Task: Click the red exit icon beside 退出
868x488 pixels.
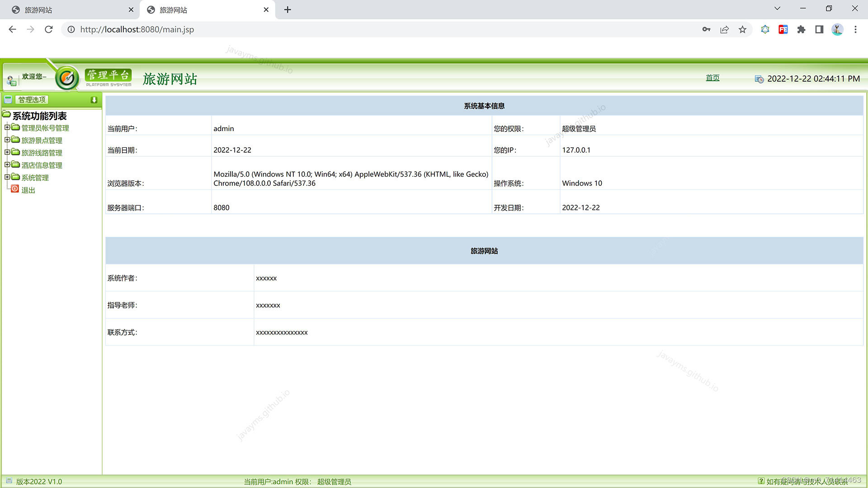Action: 15,189
